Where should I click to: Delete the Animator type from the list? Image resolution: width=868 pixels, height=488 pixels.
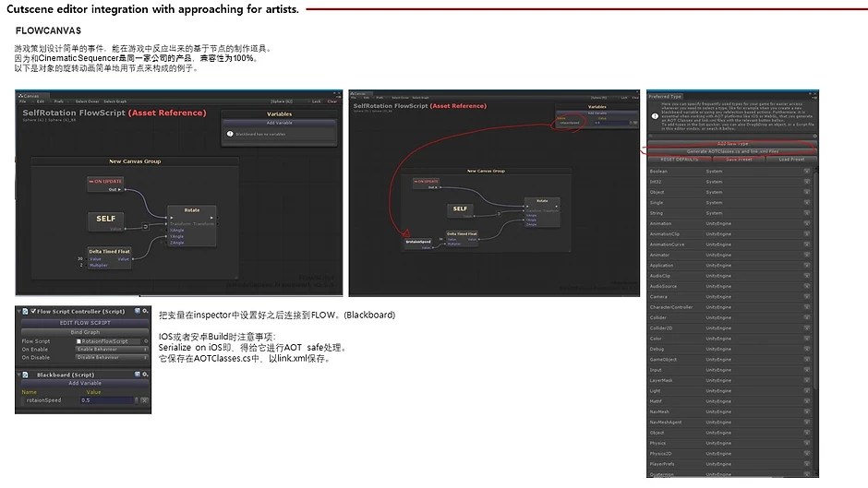pos(806,255)
